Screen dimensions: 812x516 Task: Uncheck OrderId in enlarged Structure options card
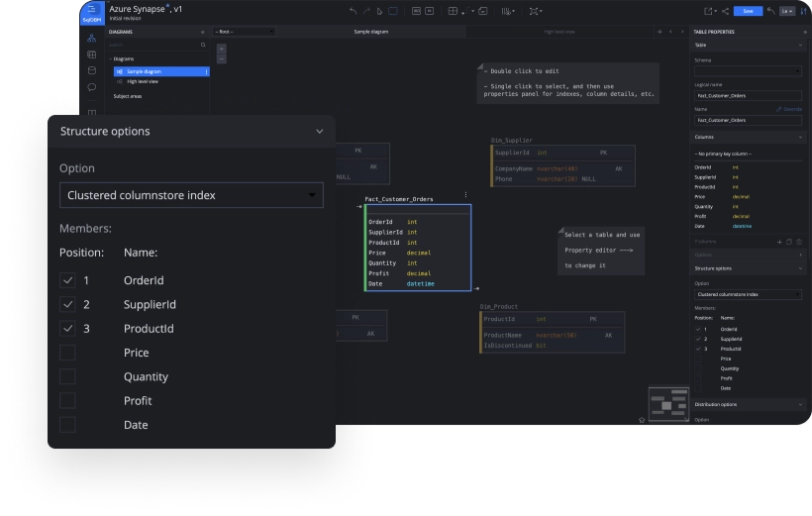(x=67, y=280)
